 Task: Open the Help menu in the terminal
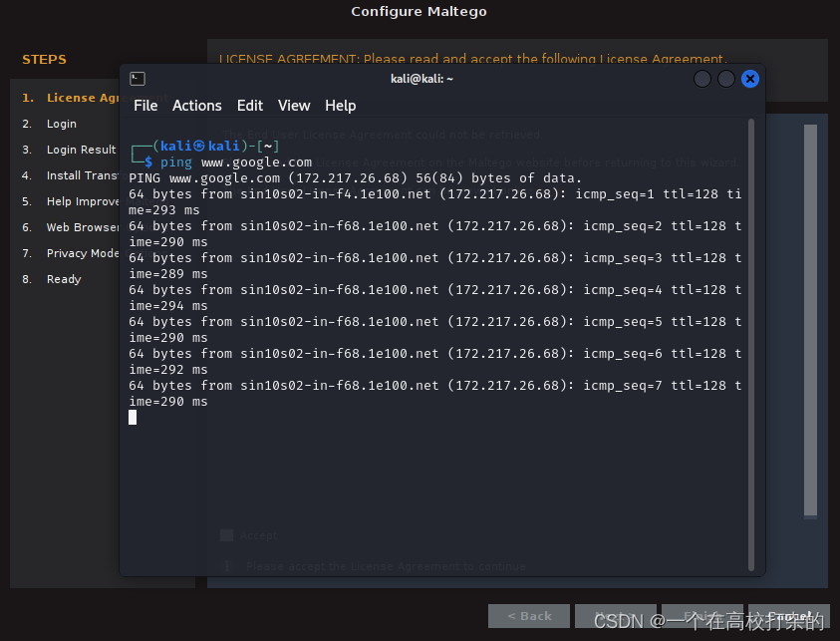[340, 106]
